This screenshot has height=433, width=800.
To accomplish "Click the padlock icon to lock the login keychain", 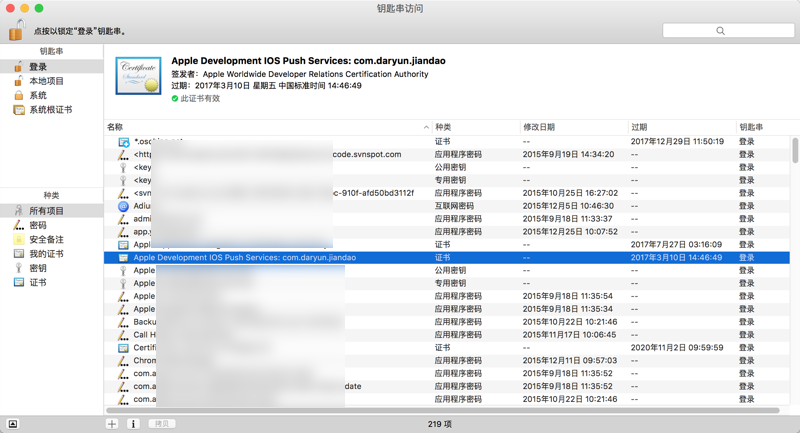I will (x=16, y=30).
